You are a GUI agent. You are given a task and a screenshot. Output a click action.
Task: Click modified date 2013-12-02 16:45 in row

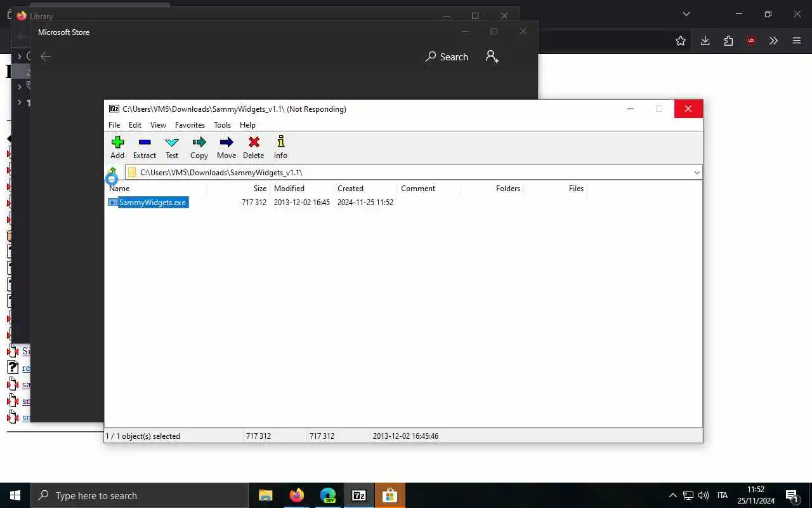pos(302,203)
